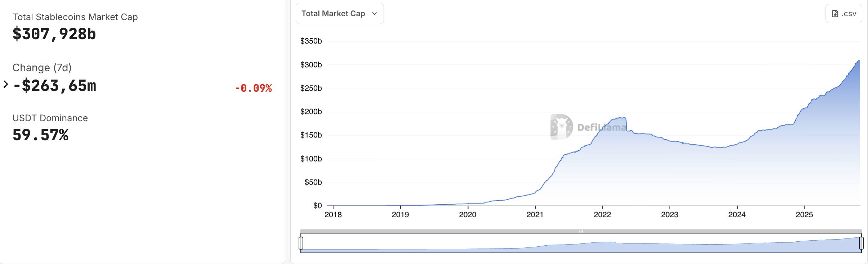Grab the left handle of the time range slider
The width and height of the screenshot is (868, 264).
point(301,243)
